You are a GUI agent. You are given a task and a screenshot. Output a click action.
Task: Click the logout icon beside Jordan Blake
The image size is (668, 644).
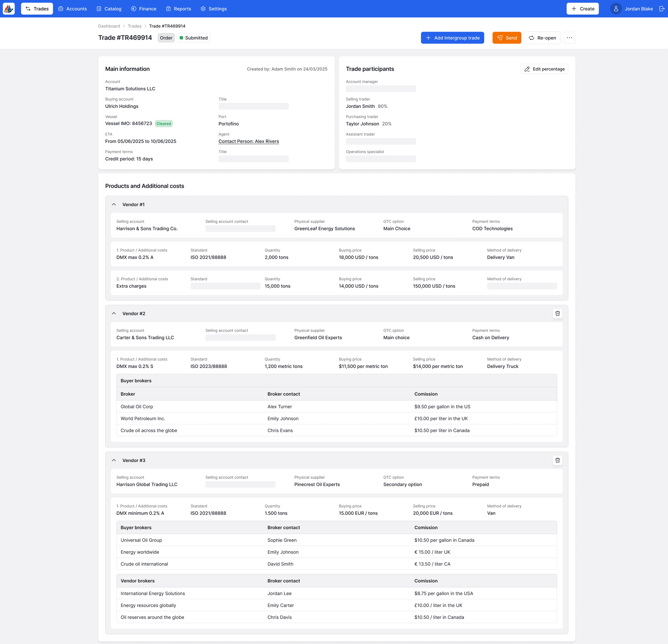(x=662, y=9)
